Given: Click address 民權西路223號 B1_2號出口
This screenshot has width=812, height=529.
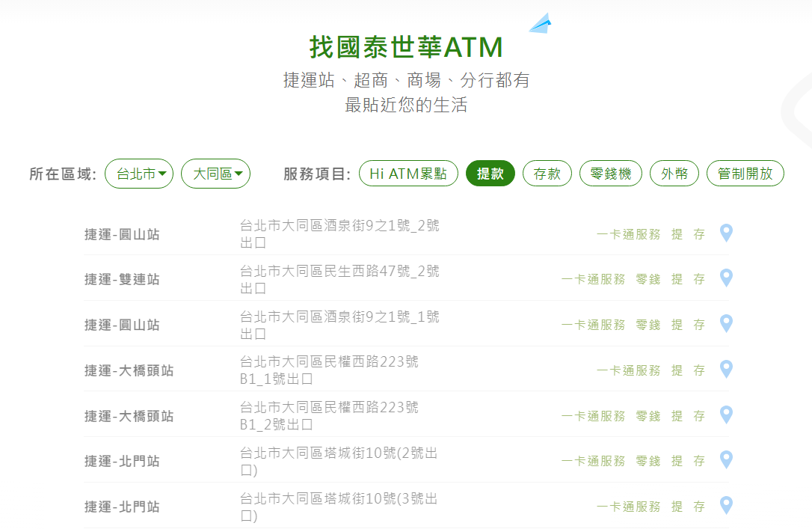Looking at the screenshot, I should tap(329, 415).
